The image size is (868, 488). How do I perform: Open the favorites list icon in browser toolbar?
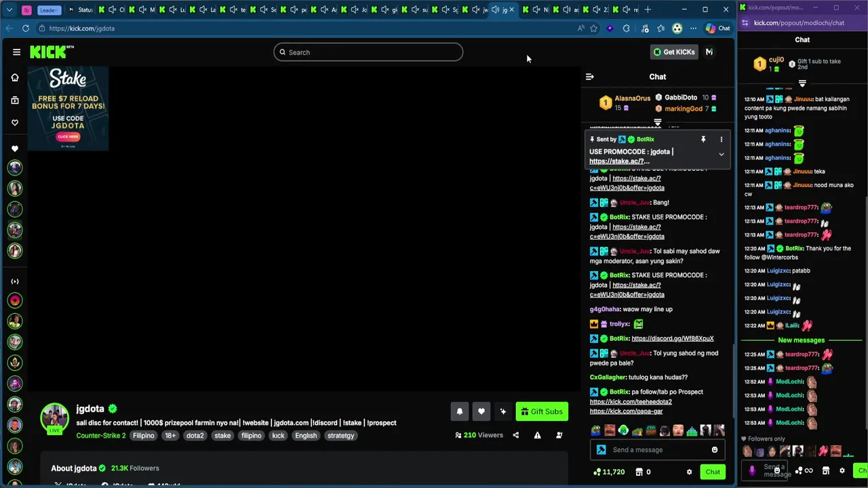660,28
